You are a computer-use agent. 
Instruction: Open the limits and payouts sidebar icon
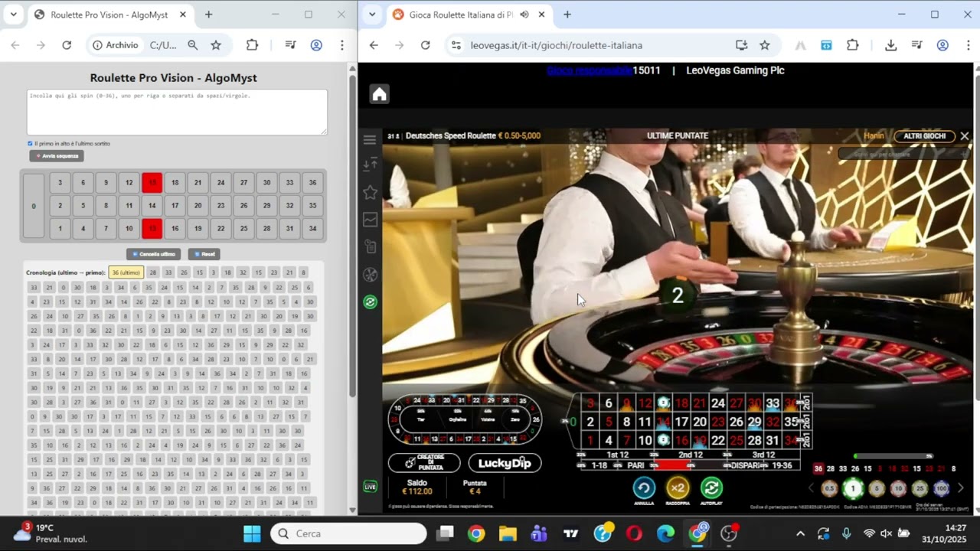[x=370, y=165]
